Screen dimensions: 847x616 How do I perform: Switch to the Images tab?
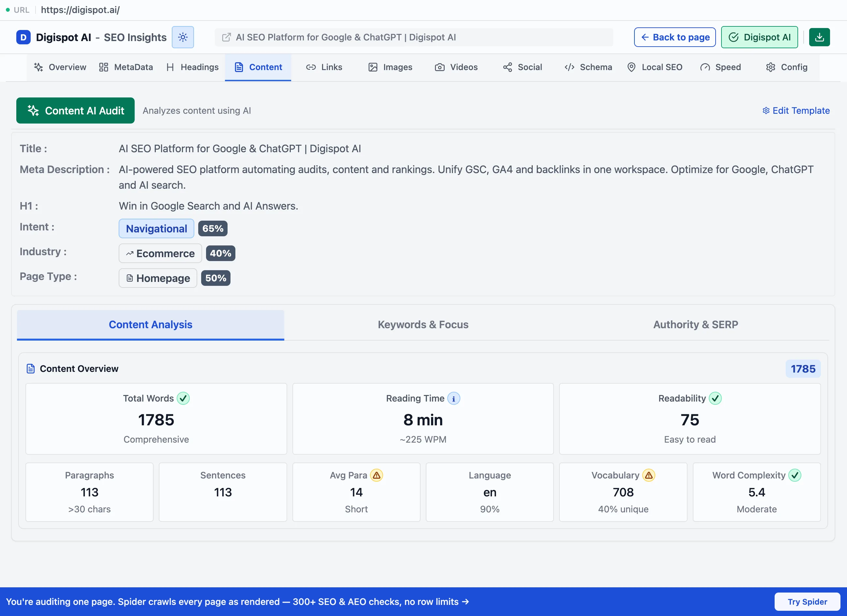click(x=390, y=67)
